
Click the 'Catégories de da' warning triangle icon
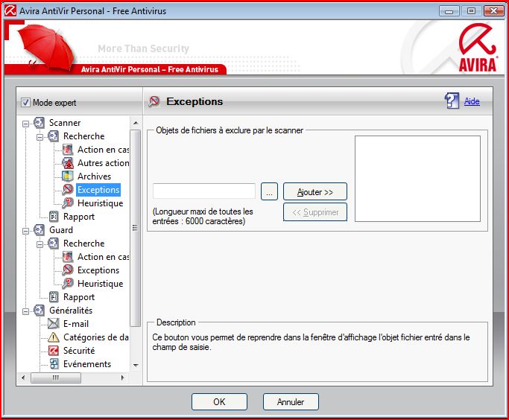(x=53, y=337)
